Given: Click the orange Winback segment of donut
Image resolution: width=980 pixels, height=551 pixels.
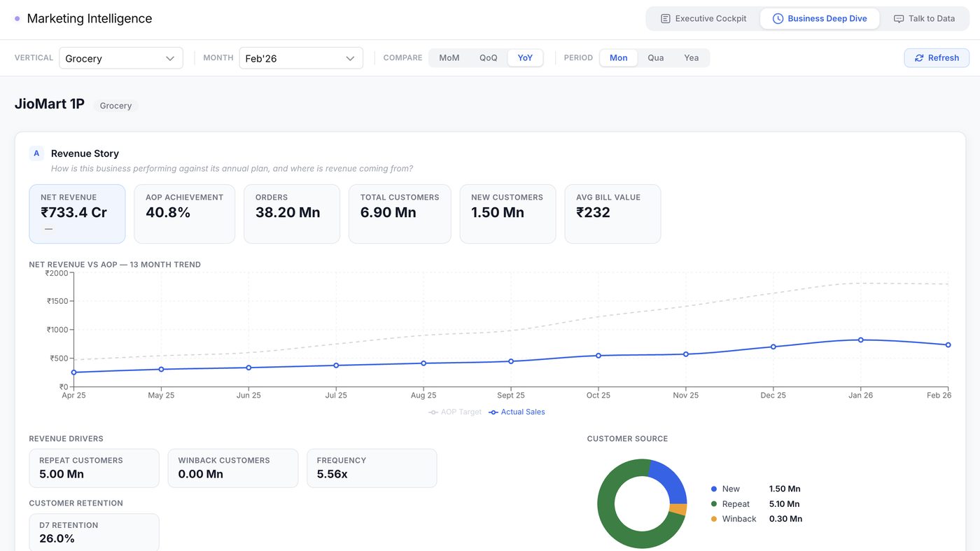Looking at the screenshot, I should 678,510.
